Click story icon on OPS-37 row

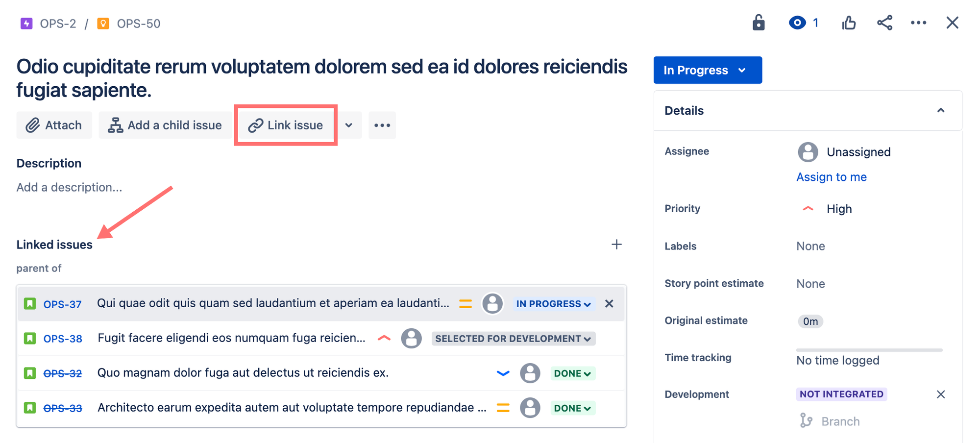tap(30, 304)
